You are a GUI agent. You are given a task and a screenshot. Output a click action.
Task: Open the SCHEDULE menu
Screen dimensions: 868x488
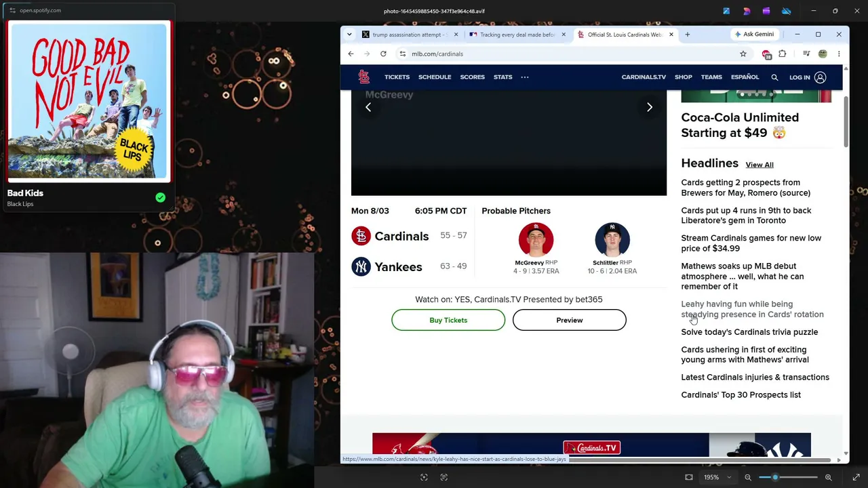tap(435, 77)
